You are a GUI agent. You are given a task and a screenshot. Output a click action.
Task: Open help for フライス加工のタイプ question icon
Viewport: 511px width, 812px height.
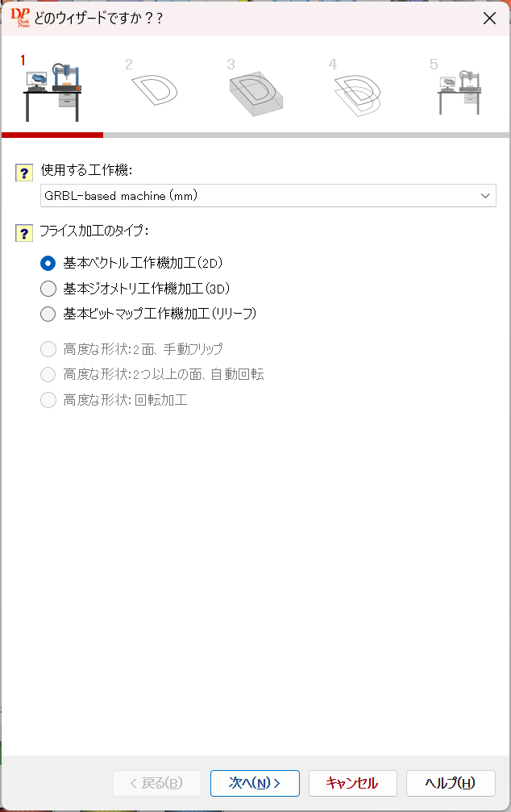[24, 233]
